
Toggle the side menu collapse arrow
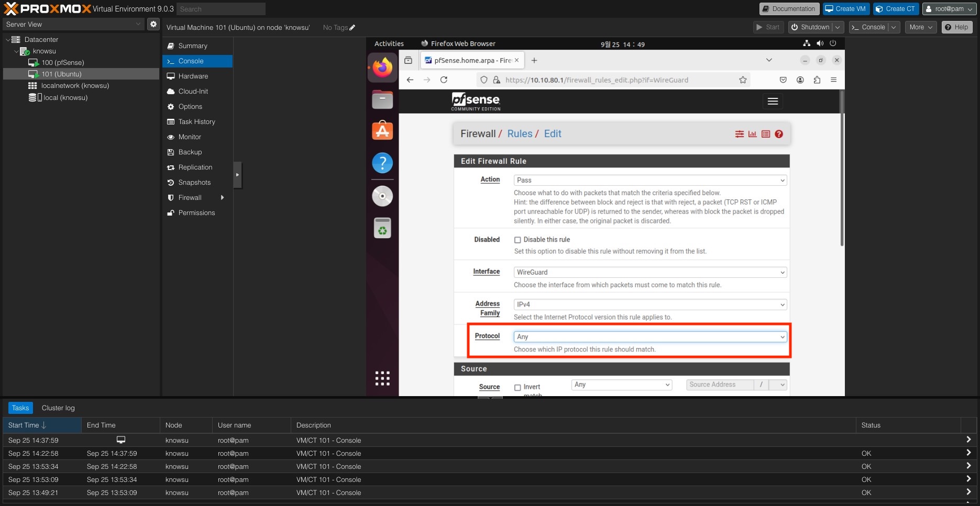point(237,175)
